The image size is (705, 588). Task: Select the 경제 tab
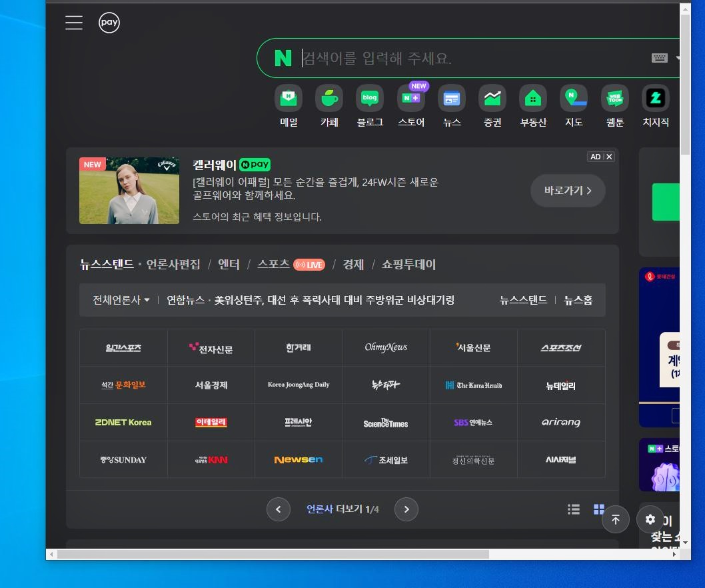click(x=353, y=264)
